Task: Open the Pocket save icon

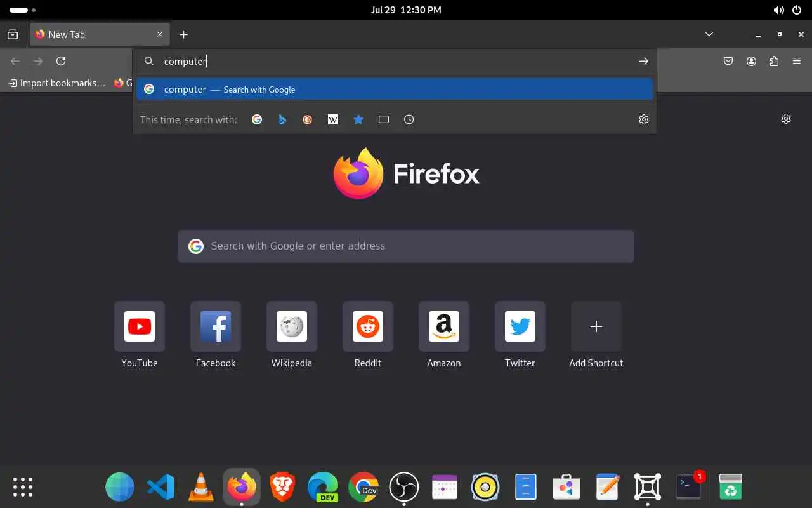Action: tap(728, 61)
